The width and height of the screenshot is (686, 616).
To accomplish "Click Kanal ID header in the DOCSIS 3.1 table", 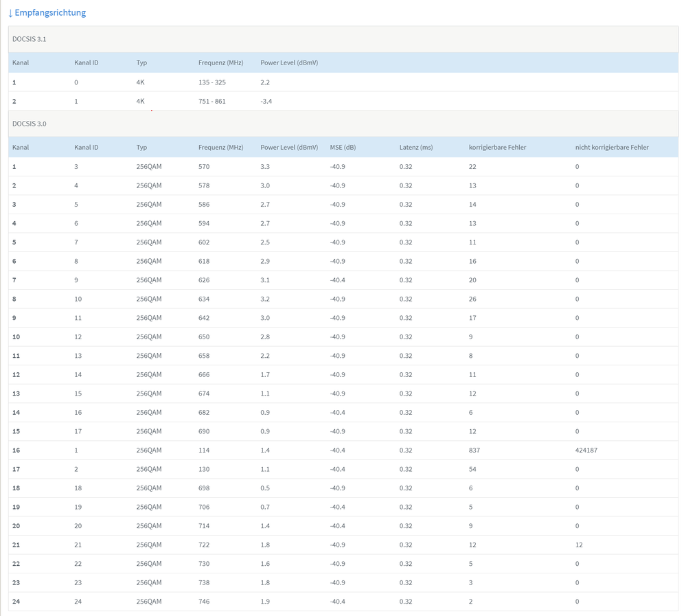I will tap(86, 63).
